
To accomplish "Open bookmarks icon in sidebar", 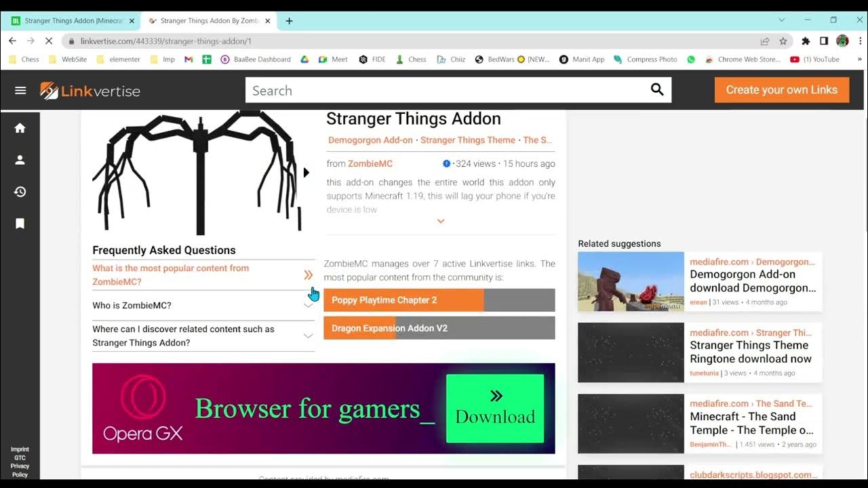I will pyautogui.click(x=20, y=223).
